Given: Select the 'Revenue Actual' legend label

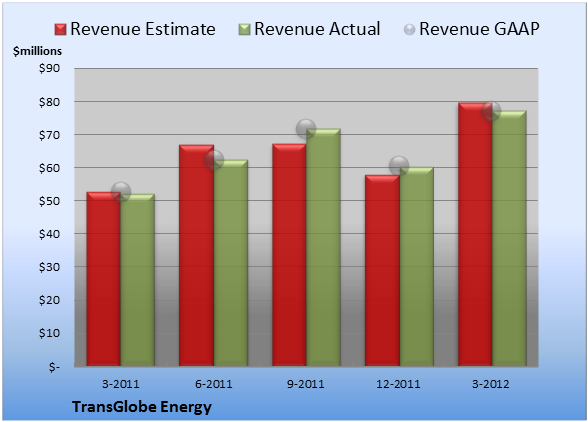Looking at the screenshot, I should point(317,29).
